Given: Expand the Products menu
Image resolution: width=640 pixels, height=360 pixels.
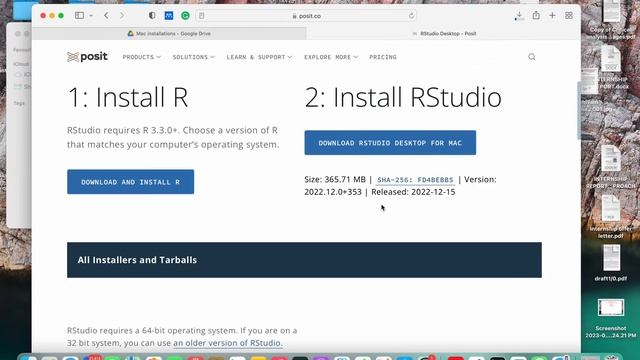Looking at the screenshot, I should (x=142, y=57).
